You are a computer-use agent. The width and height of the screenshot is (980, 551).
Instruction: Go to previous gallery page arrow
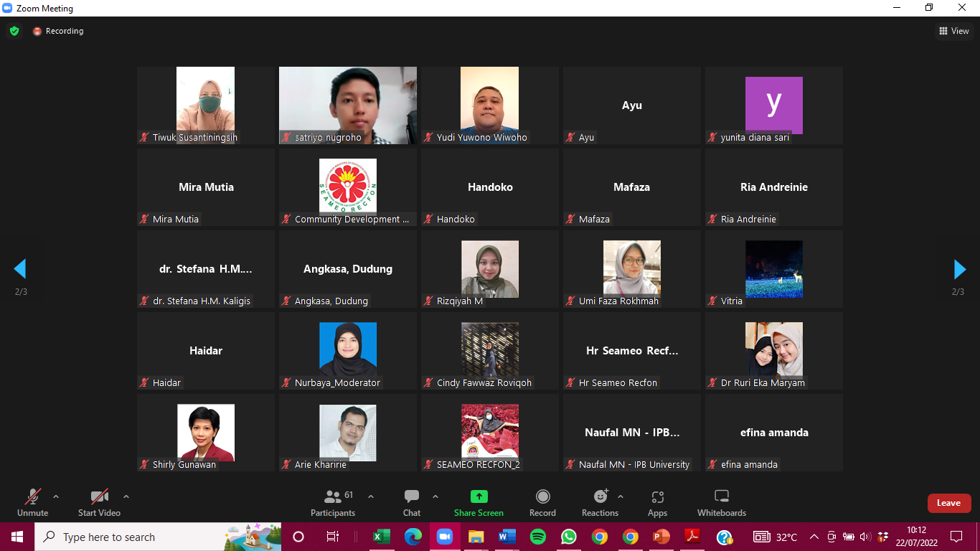click(x=20, y=269)
